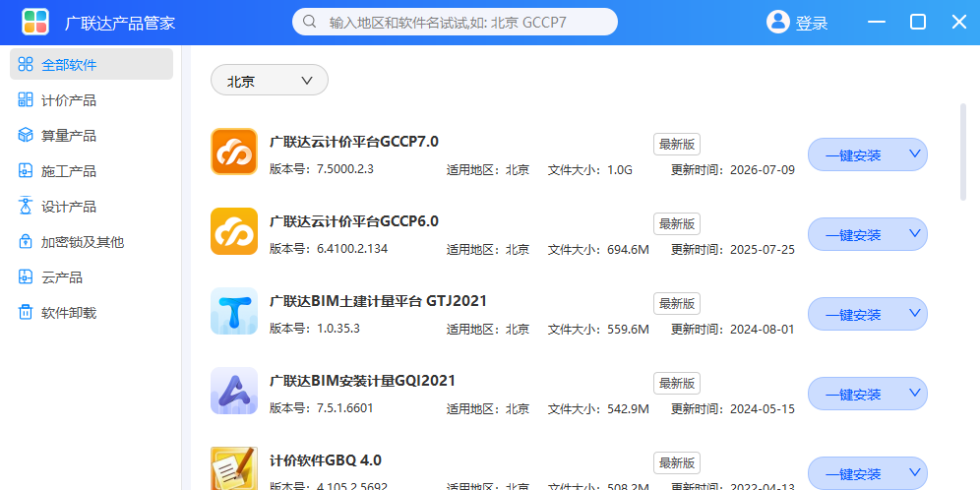The image size is (980, 490).
Task: Click file size text 694.6M
Action: 628,250
